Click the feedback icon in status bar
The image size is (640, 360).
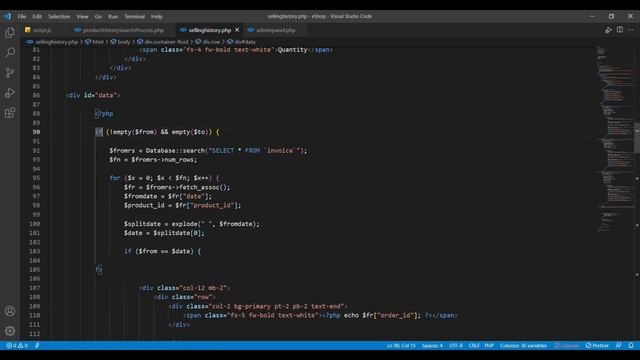619,345
